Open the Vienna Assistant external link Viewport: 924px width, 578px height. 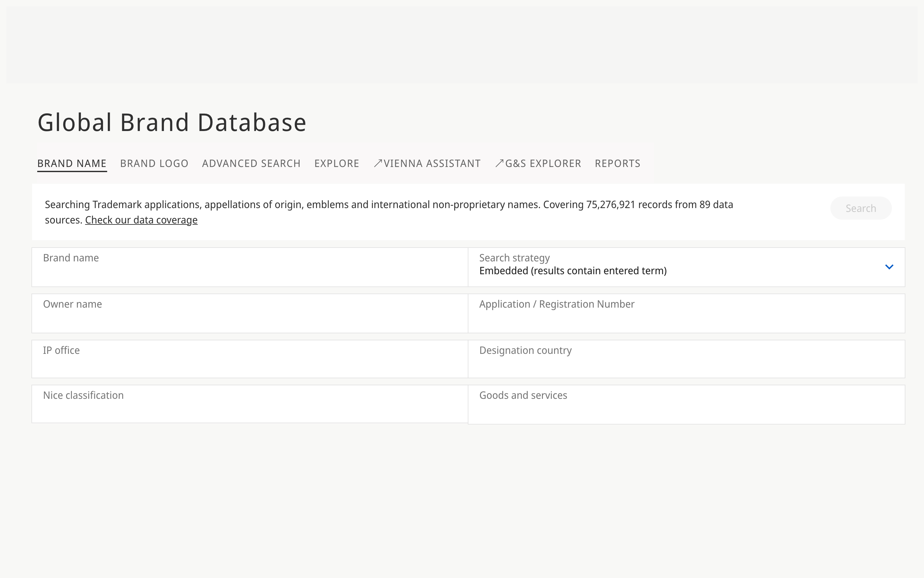[427, 164]
